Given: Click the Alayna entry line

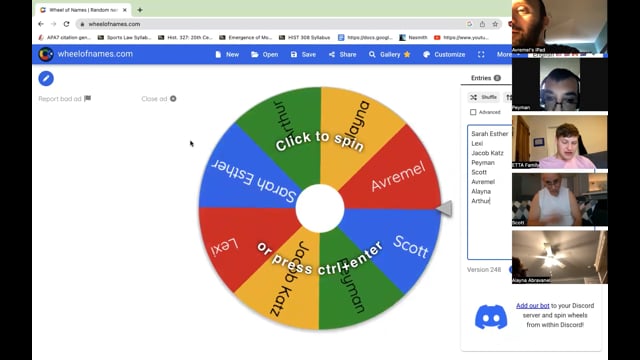Looking at the screenshot, I should tap(481, 191).
